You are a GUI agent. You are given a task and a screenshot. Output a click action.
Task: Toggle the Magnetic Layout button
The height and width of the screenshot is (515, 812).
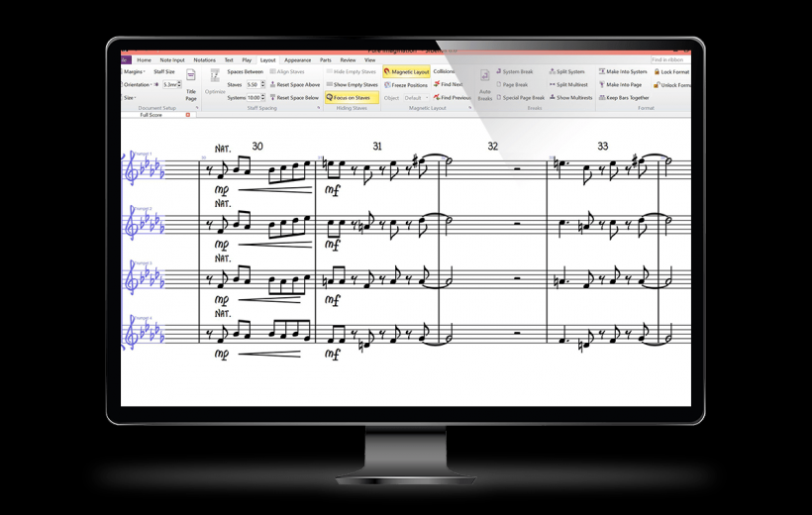click(x=407, y=72)
